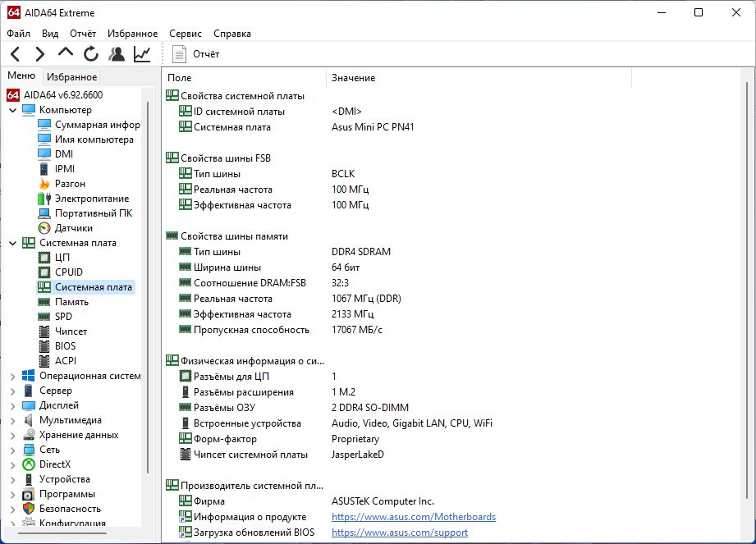Switch to the Меню sidebar tab

pos(21,75)
